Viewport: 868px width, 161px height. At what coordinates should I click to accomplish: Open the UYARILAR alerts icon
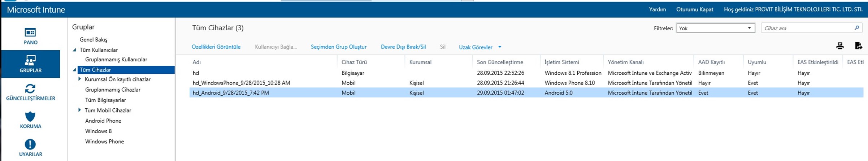point(30,148)
